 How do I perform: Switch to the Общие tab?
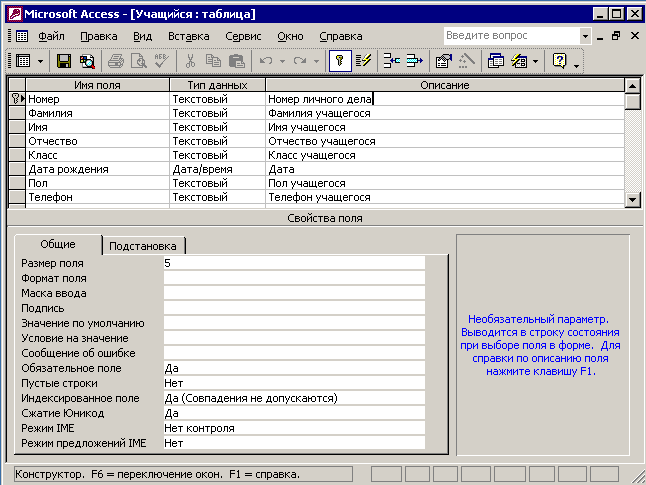coord(58,244)
